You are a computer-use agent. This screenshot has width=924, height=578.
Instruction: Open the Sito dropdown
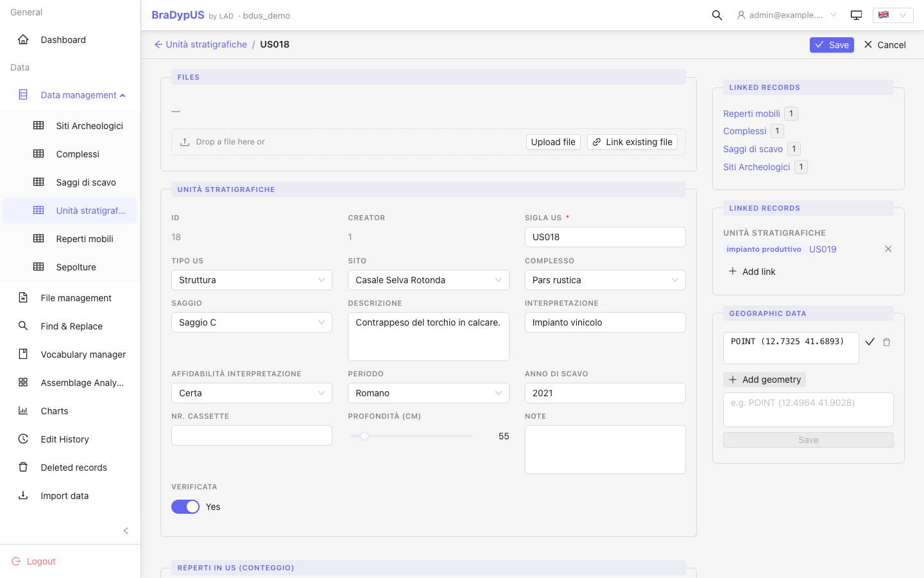429,280
